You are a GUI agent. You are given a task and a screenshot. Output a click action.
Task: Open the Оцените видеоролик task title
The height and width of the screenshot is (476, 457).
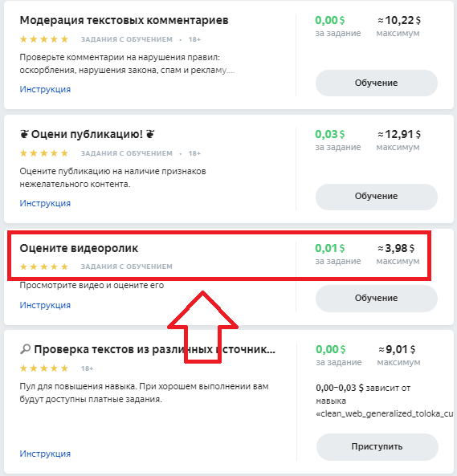(x=79, y=248)
